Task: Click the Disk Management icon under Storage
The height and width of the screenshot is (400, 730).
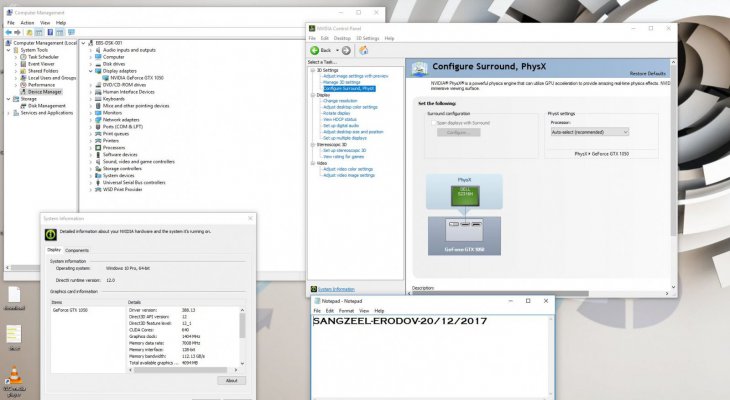Action: [x=23, y=106]
